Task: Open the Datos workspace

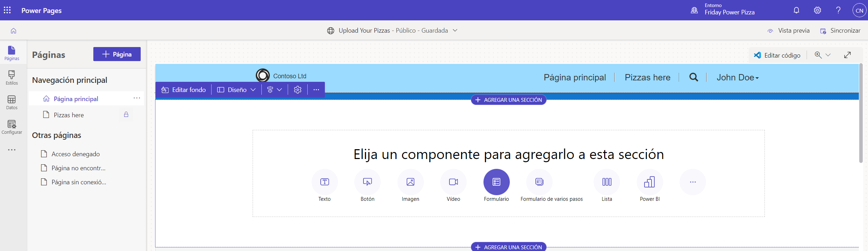Action: coord(12,102)
